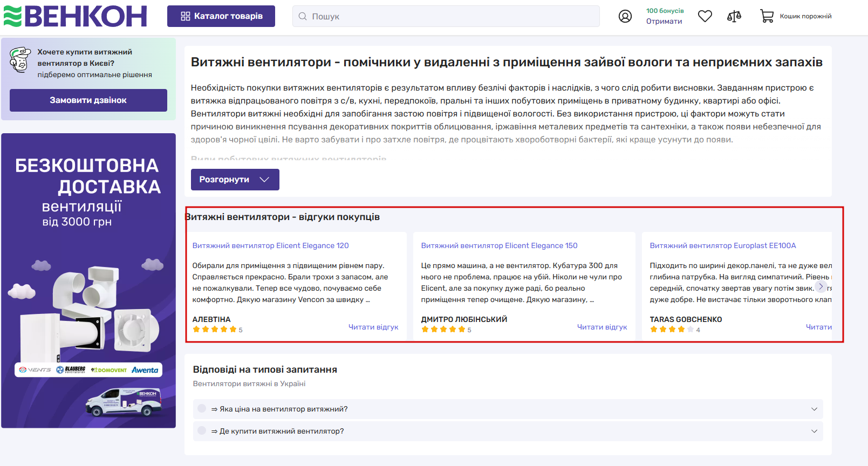868x466 pixels.
Task: Open the Каталог товарів menu
Action: tap(221, 16)
